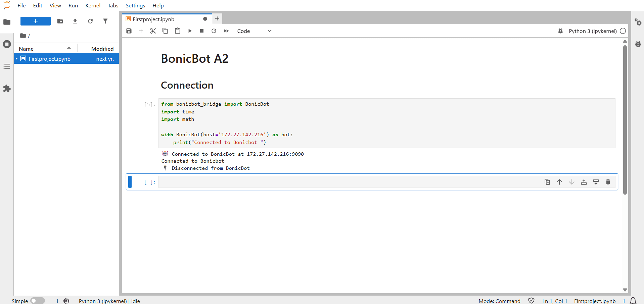Enable the debugger bug icon

coord(560,31)
